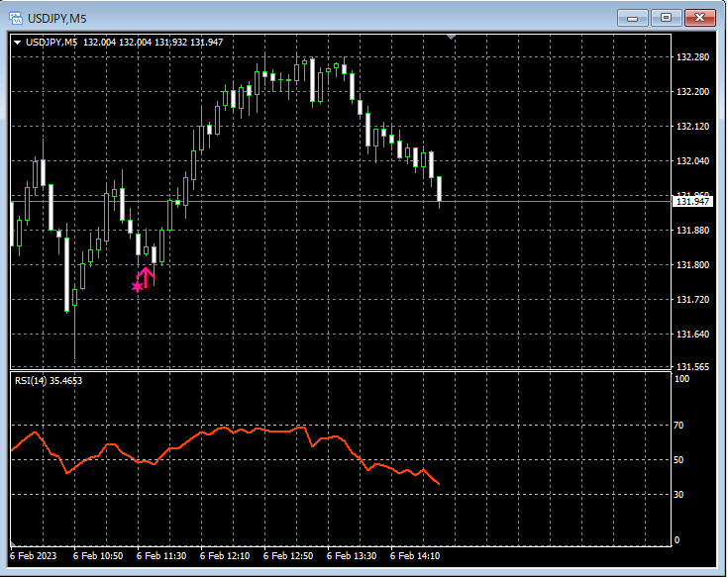Click the current price label 131.947
The height and width of the screenshot is (577, 728).
pos(692,201)
